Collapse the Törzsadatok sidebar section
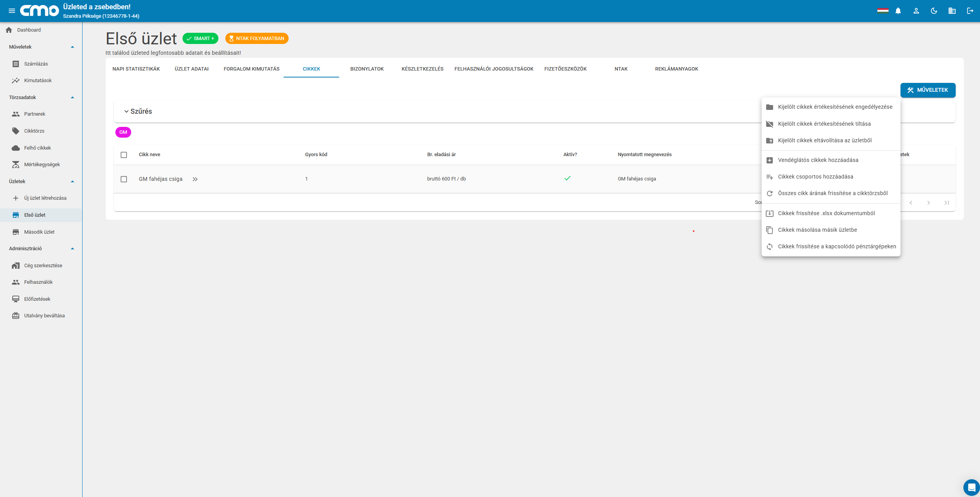Viewport: 980px width, 497px height. pos(72,97)
